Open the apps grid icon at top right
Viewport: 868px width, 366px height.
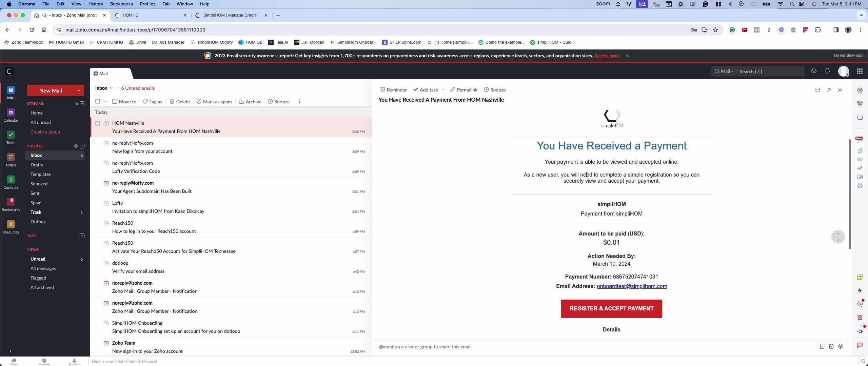(860, 71)
